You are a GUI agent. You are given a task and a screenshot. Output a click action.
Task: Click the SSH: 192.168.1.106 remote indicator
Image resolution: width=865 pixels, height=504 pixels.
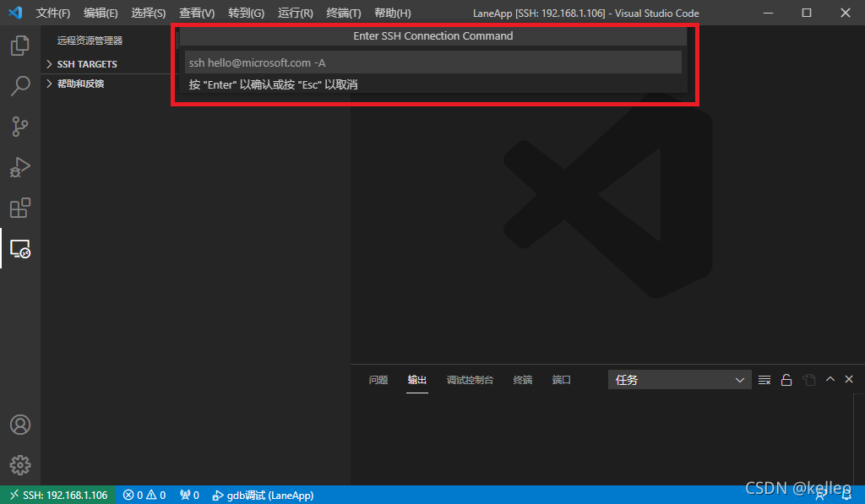58,496
